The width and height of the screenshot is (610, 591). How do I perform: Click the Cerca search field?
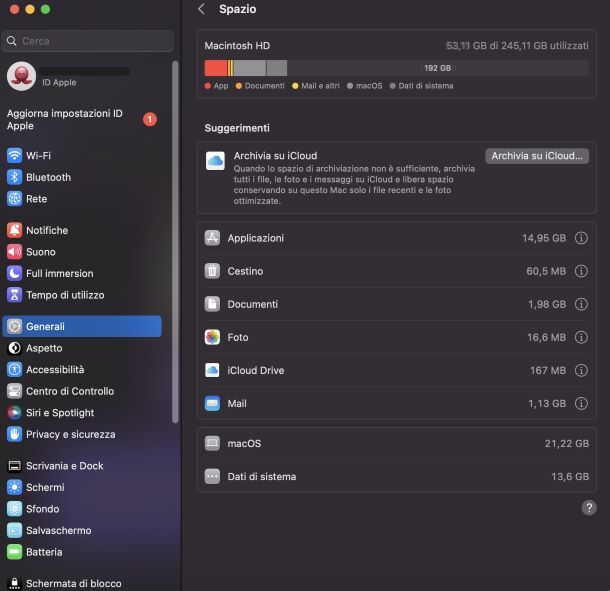(88, 41)
